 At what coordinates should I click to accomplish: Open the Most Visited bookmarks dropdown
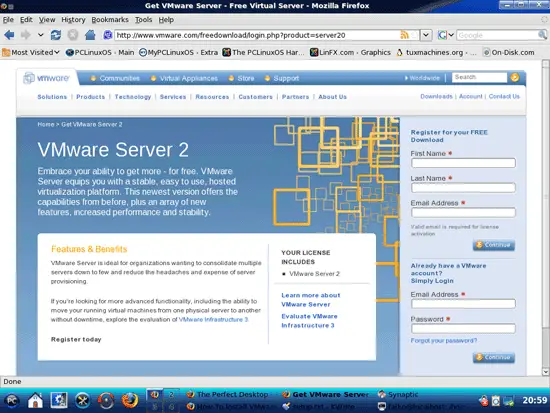(x=31, y=53)
